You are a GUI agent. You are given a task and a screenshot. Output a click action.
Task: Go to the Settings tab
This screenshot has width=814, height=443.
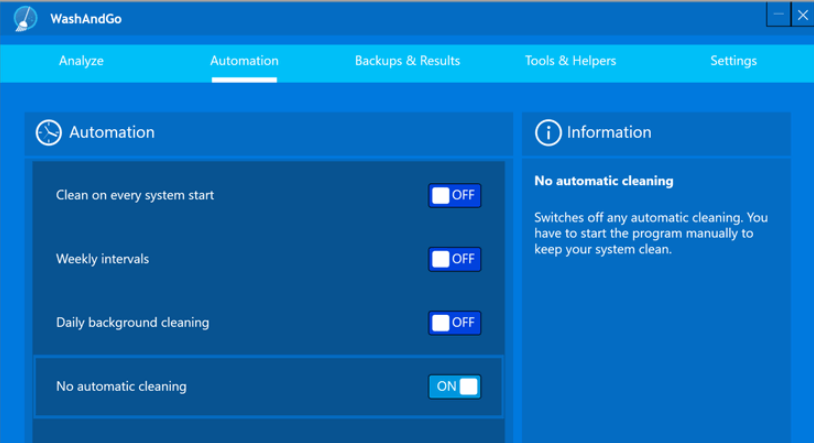coord(734,61)
